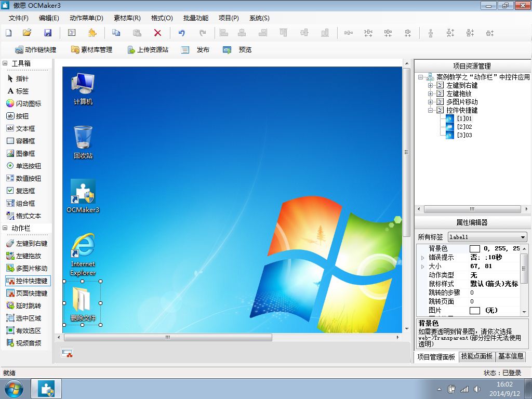Select the 闪动图标 tool
The width and height of the screenshot is (532, 399).
click(24, 103)
